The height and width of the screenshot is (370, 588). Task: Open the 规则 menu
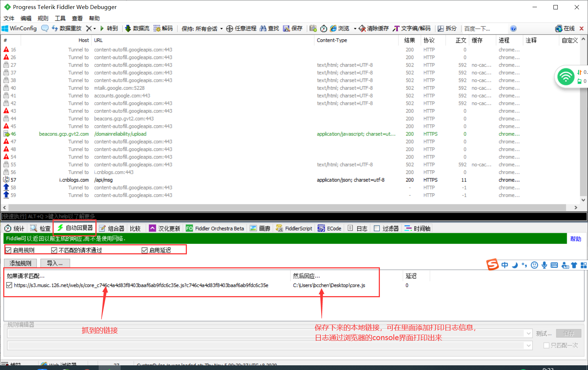point(43,18)
